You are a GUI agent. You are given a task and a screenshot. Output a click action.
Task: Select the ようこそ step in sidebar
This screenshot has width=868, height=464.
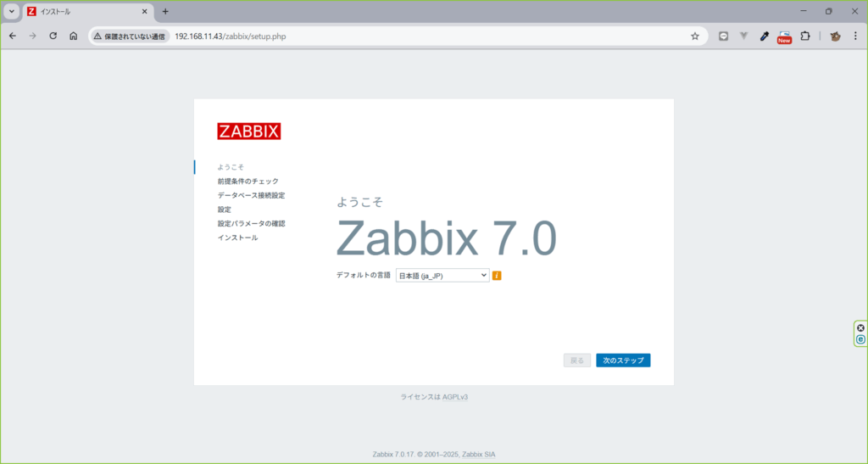(x=231, y=166)
